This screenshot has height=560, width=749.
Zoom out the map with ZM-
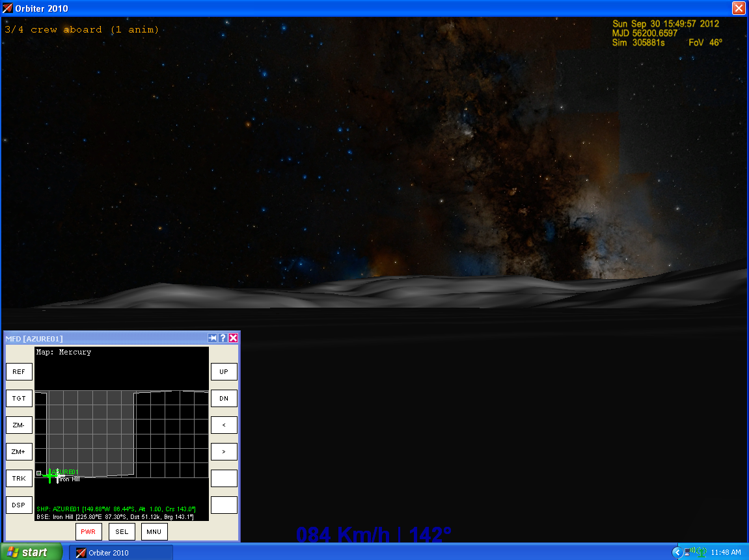pyautogui.click(x=19, y=425)
